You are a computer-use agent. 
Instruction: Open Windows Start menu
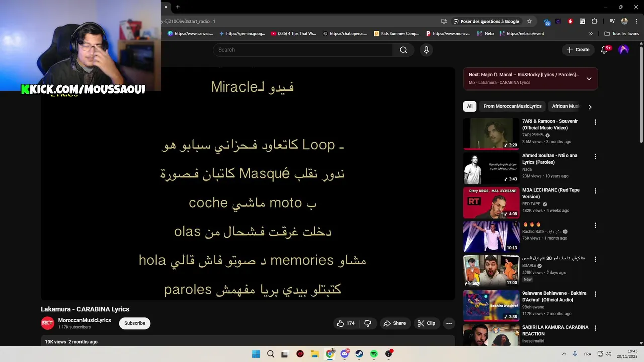tap(256, 354)
